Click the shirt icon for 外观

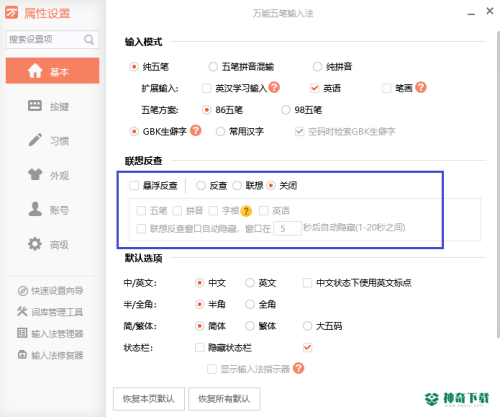pos(35,175)
